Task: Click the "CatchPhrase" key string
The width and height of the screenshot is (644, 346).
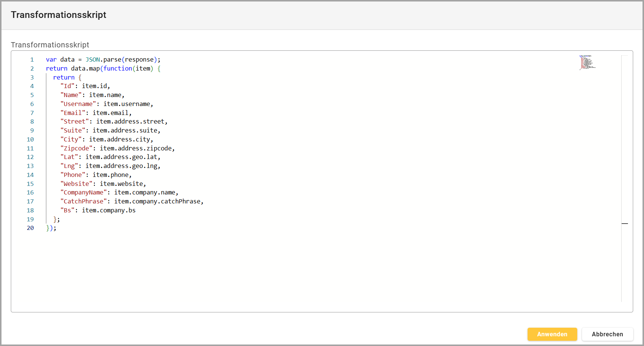Action: pyautogui.click(x=84, y=202)
